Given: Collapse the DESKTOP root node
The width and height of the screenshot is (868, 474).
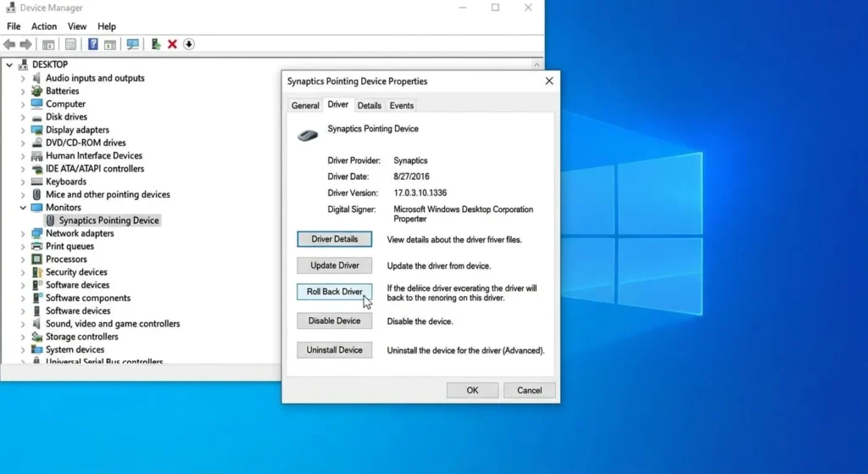Looking at the screenshot, I should [9, 64].
